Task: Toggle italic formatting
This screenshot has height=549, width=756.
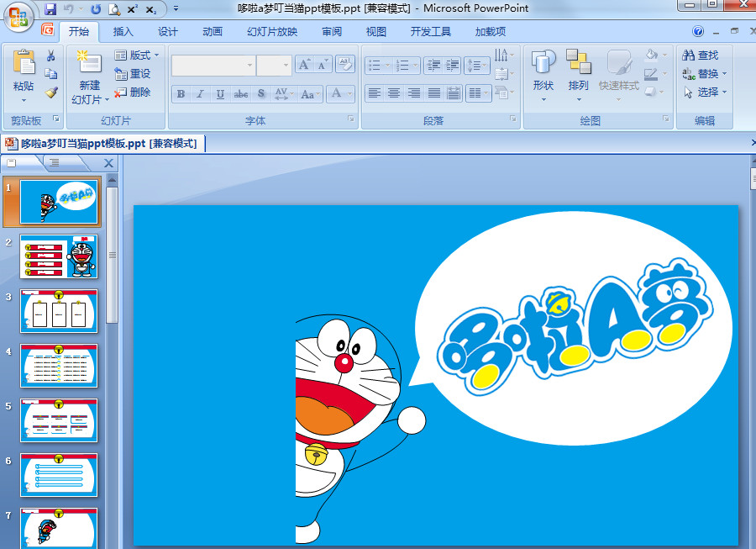Action: point(200,94)
